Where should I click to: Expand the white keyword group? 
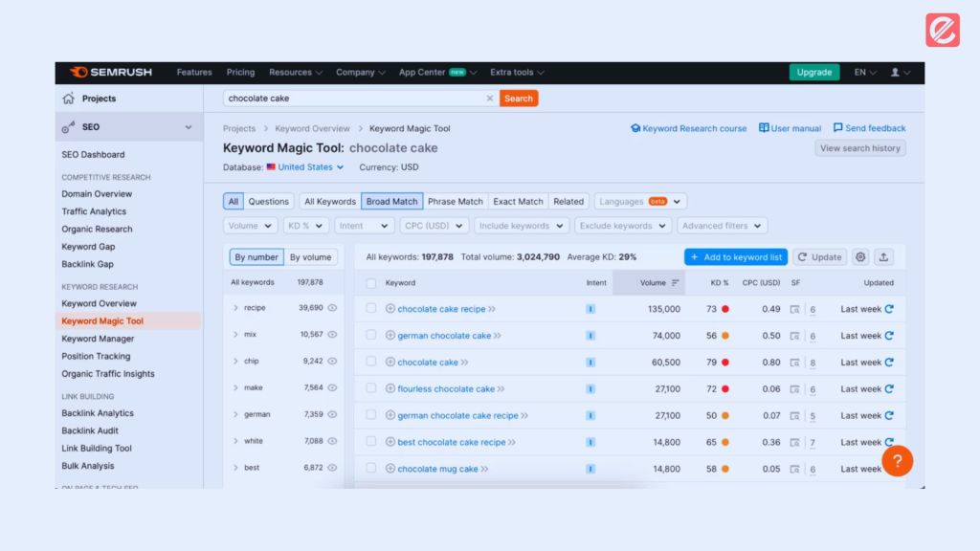coord(235,441)
